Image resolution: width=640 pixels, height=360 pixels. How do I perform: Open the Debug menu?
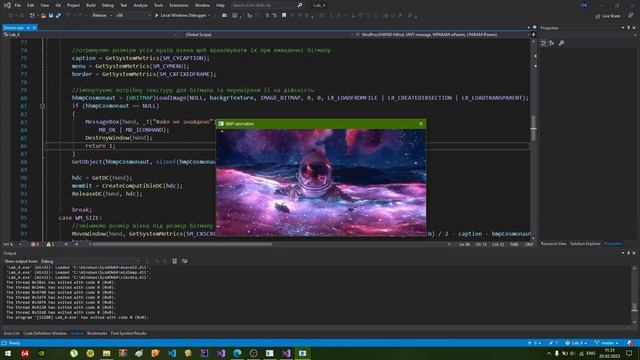tap(108, 5)
